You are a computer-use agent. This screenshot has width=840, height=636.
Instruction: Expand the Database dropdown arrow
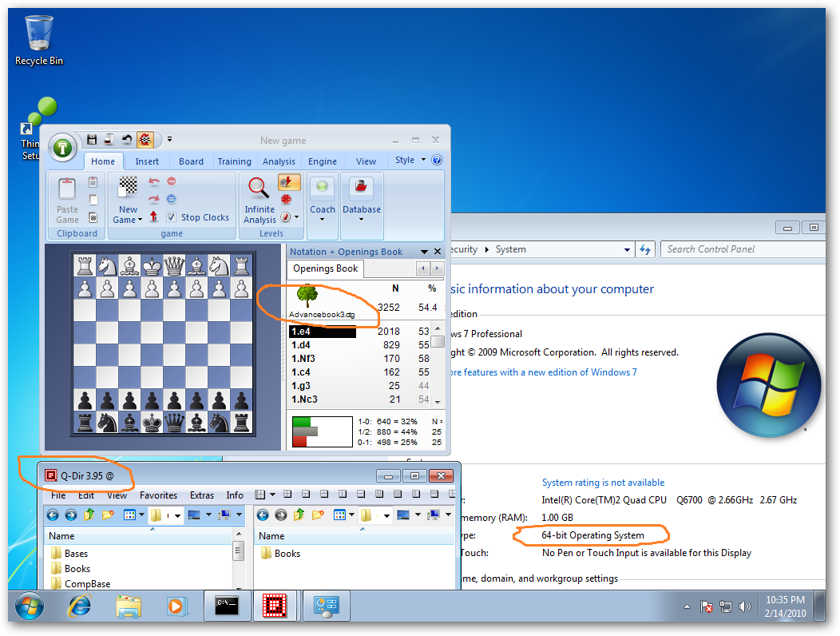coord(361,220)
